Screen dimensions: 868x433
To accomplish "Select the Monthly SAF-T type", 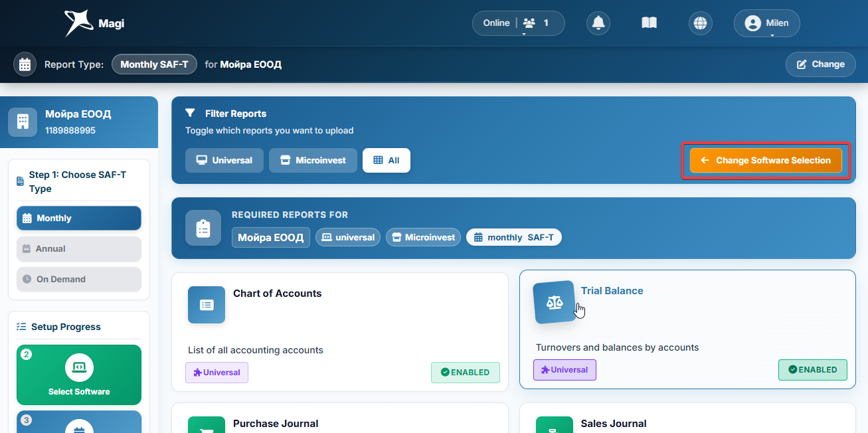I will coord(79,218).
